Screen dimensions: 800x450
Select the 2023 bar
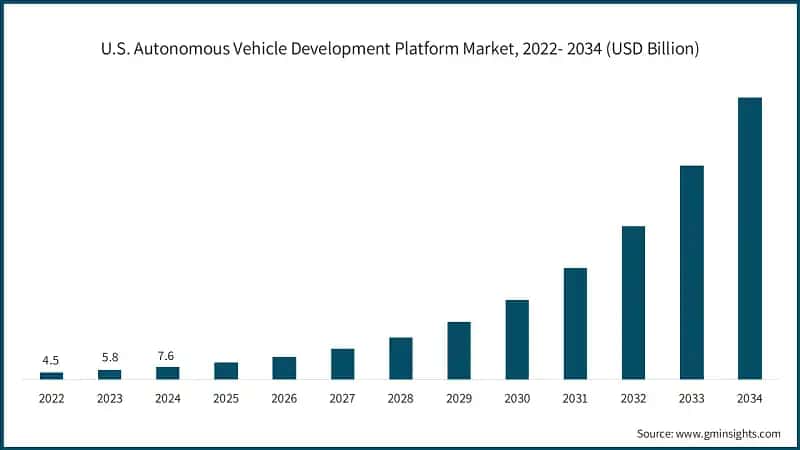pyautogui.click(x=110, y=374)
